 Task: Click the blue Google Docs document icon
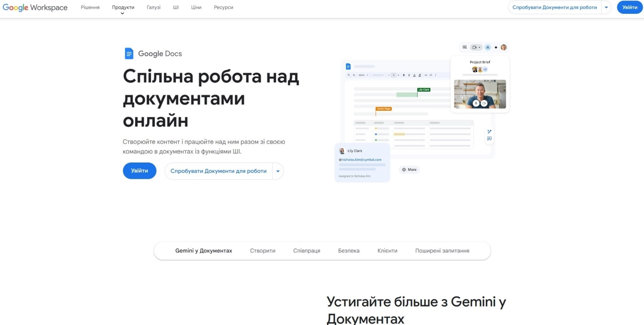coord(129,54)
